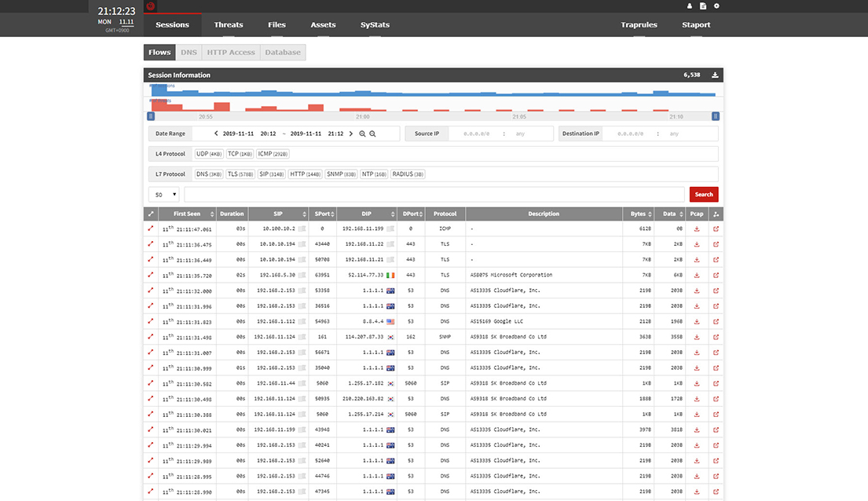
Task: Expand the 21:11:28.990 session row
Action: pyautogui.click(x=151, y=491)
